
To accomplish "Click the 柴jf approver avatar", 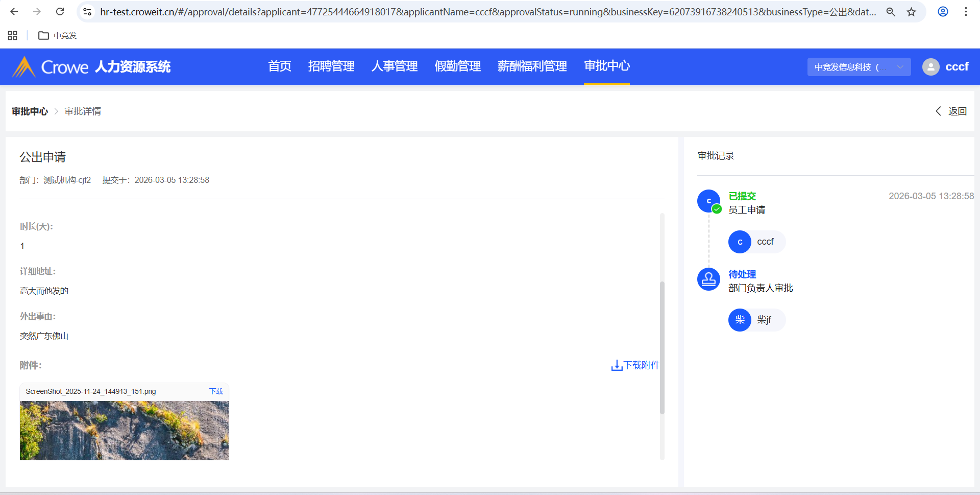I will (740, 320).
